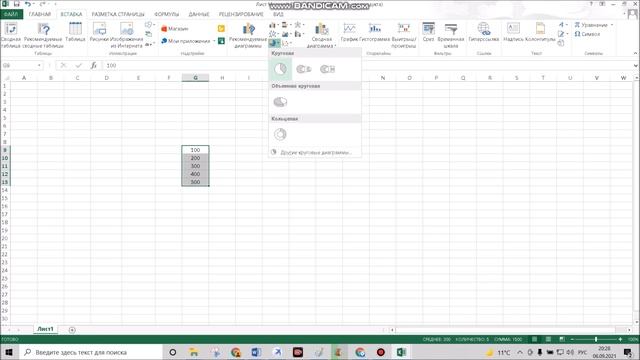The width and height of the screenshot is (640, 360).
Task: Insert a PivotChart (Сводная диаграмма)
Action: tap(322, 35)
